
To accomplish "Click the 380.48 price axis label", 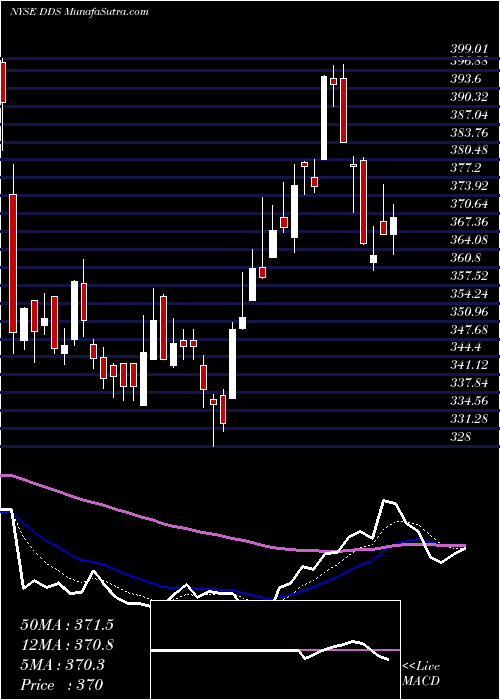I will coord(469,150).
